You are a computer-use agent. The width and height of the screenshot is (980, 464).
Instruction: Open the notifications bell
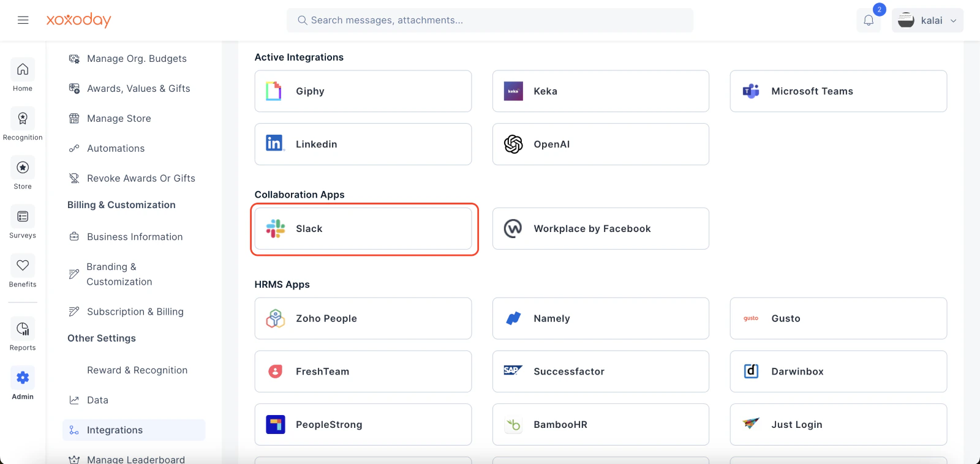869,20
